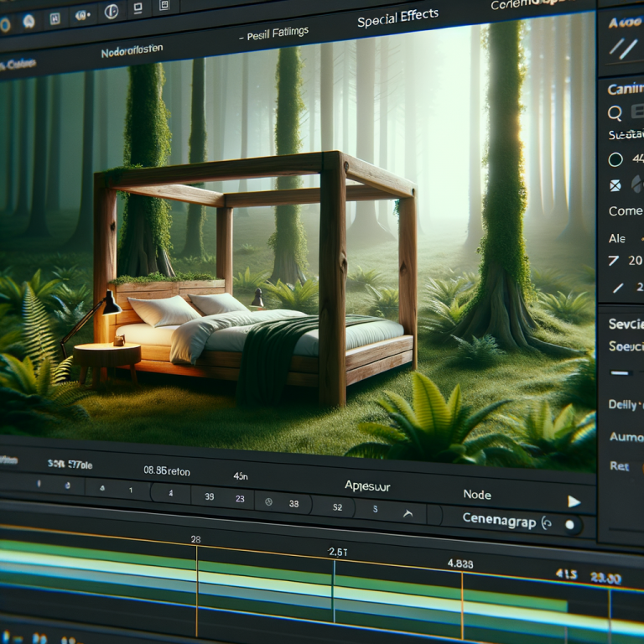The width and height of the screenshot is (644, 644).
Task: Click the pencil slash icon in right panel
Action: pyautogui.click(x=617, y=288)
